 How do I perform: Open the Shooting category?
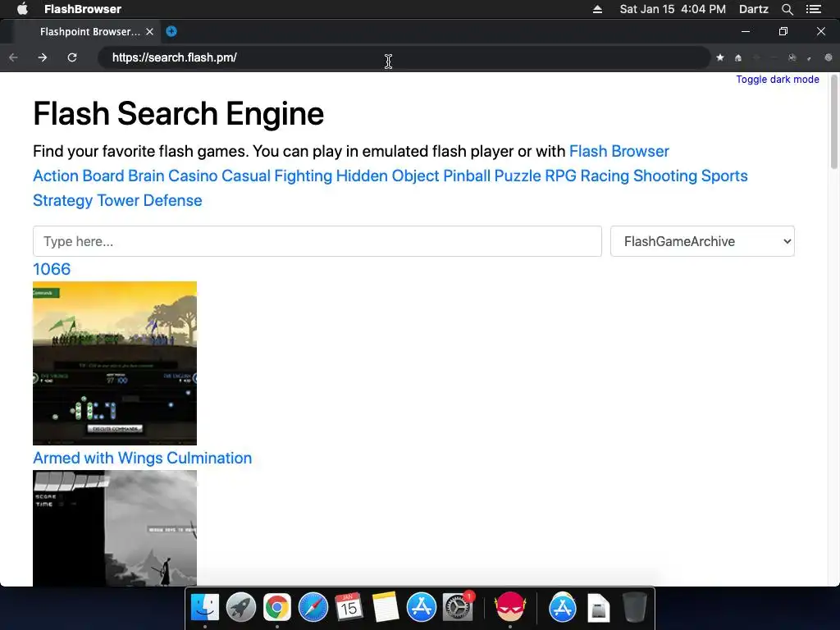[x=665, y=176]
